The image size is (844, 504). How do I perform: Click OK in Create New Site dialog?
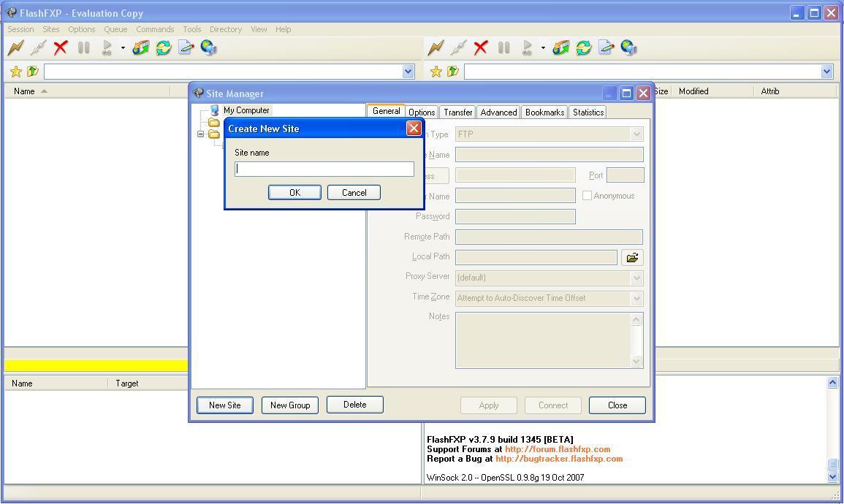click(294, 193)
